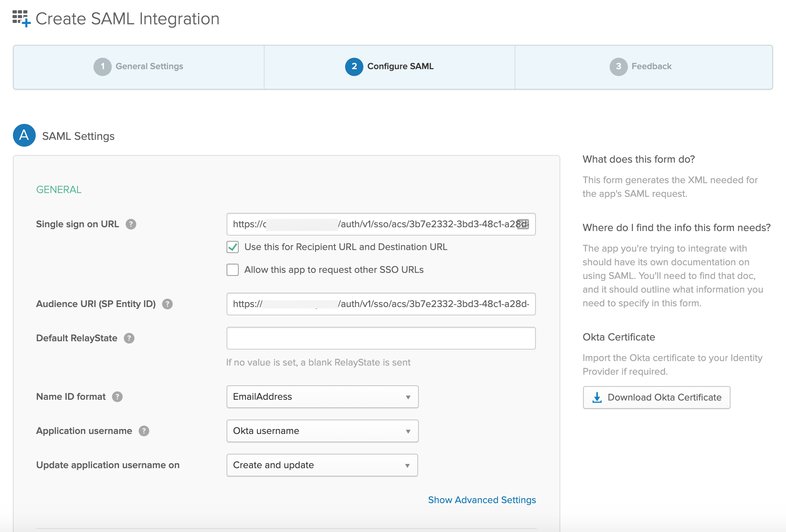Click autofill icon inside Single sign on URL field
This screenshot has width=786, height=532.
coord(523,224)
